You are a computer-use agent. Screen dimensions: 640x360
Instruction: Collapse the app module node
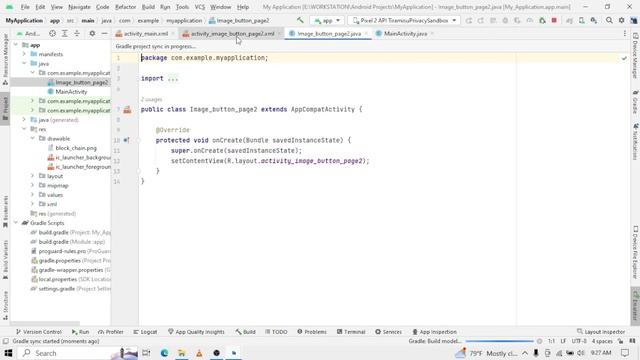coord(16,45)
